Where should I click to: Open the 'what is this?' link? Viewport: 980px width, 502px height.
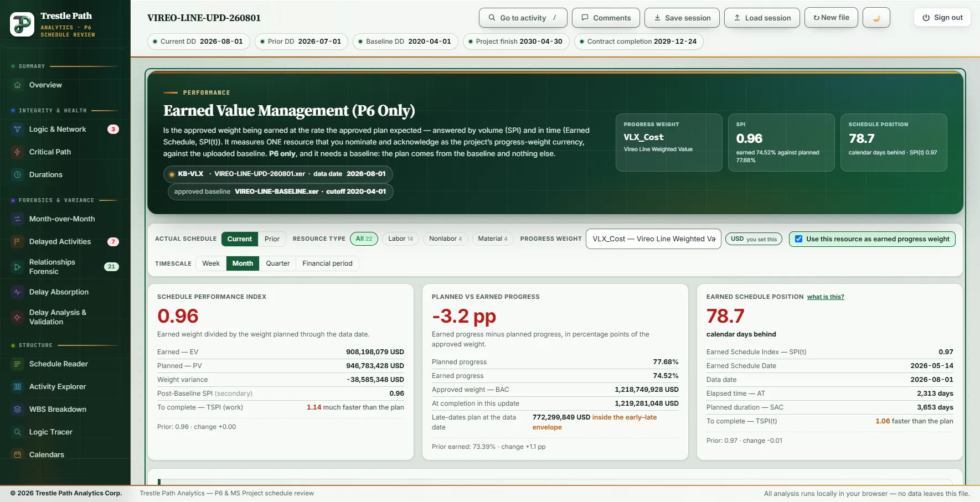click(826, 297)
